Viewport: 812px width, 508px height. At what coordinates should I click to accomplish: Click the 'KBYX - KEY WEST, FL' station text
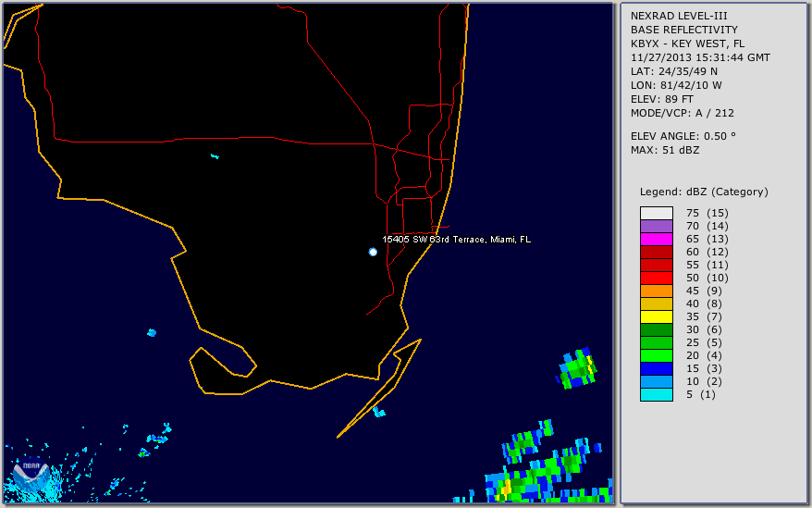tap(687, 43)
